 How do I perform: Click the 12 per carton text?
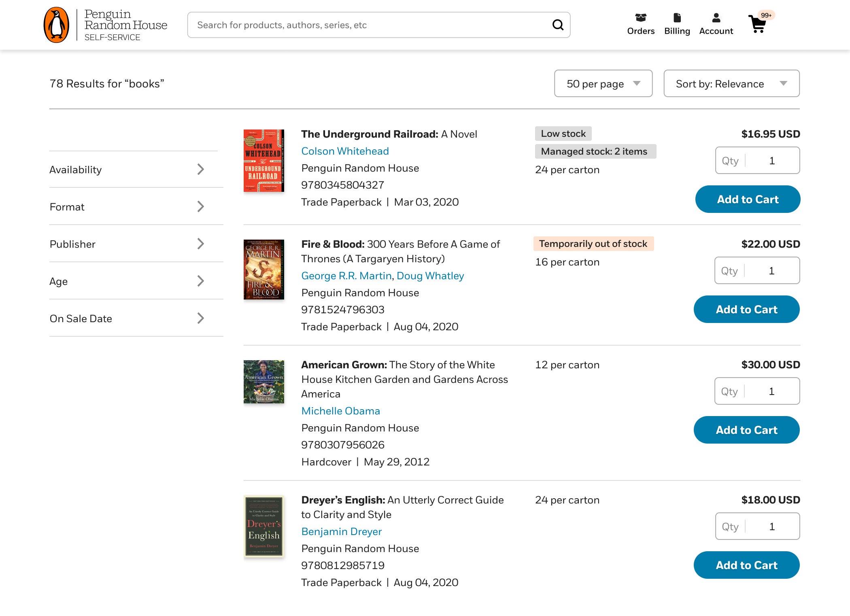pyautogui.click(x=567, y=365)
